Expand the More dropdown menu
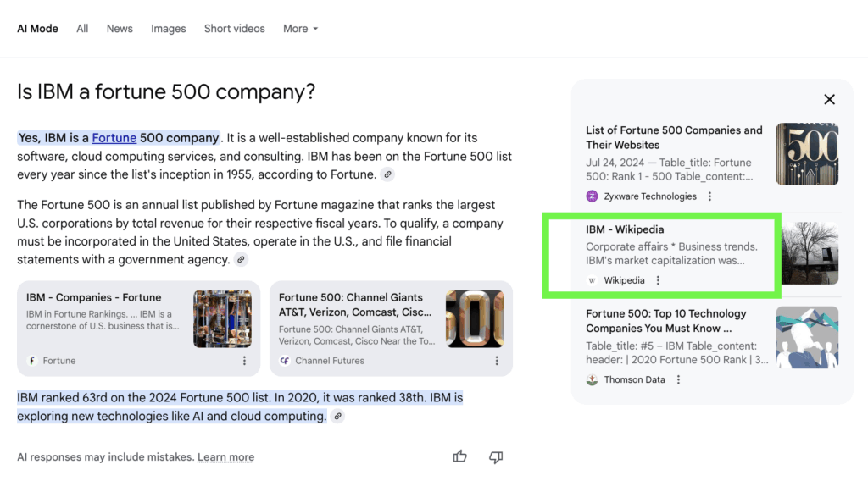This screenshot has width=868, height=492. (300, 29)
